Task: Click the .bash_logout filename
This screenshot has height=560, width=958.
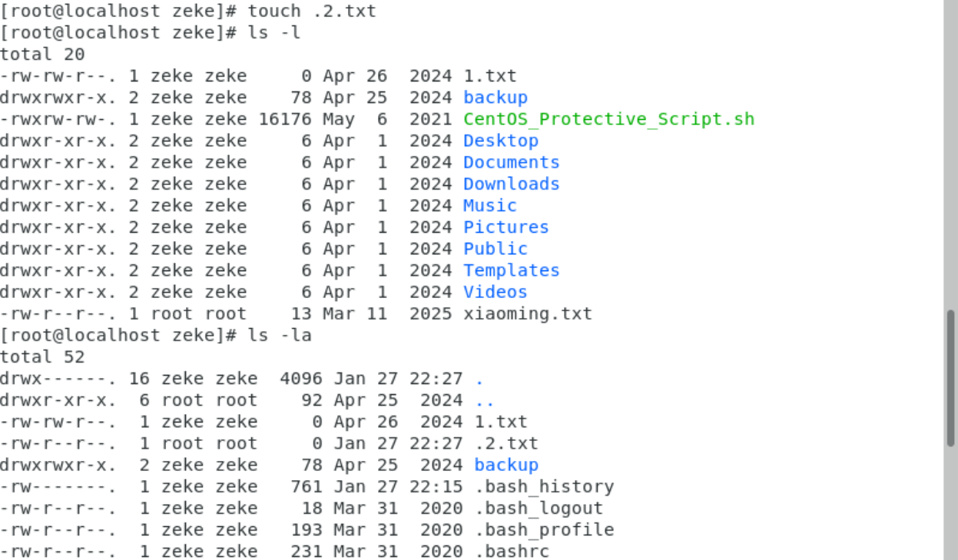Action: point(538,508)
